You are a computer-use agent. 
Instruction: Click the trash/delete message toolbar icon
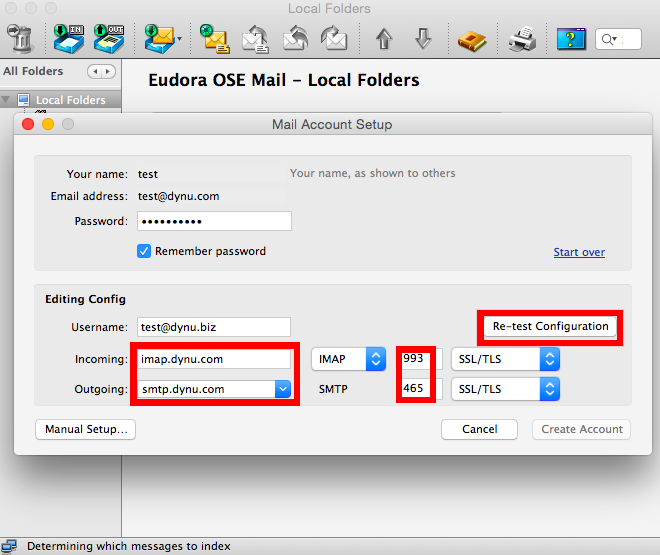tap(20, 38)
